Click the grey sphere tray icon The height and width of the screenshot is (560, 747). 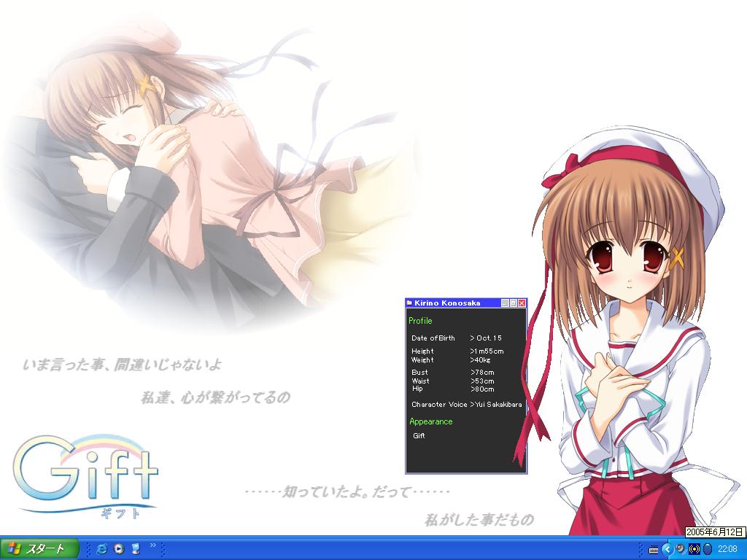click(681, 549)
